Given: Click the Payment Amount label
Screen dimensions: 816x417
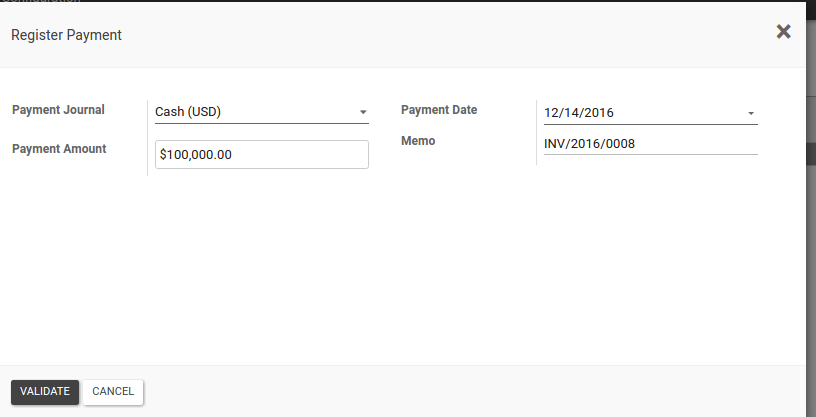Looking at the screenshot, I should [59, 149].
